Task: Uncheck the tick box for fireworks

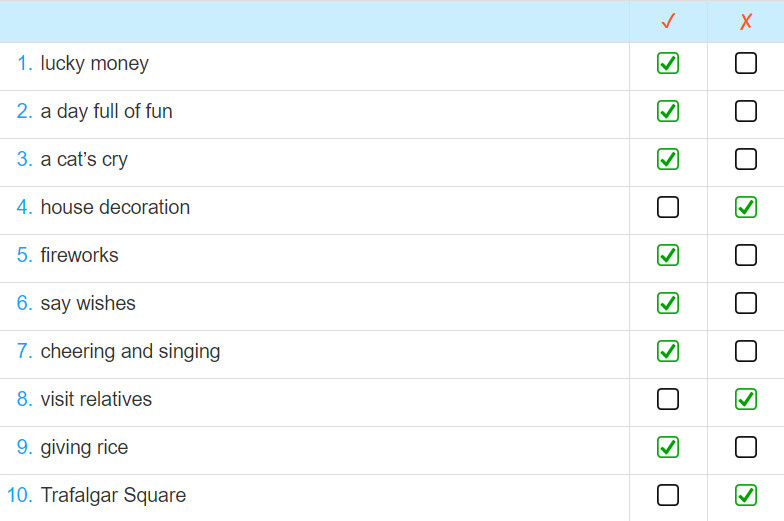Action: pyautogui.click(x=668, y=255)
